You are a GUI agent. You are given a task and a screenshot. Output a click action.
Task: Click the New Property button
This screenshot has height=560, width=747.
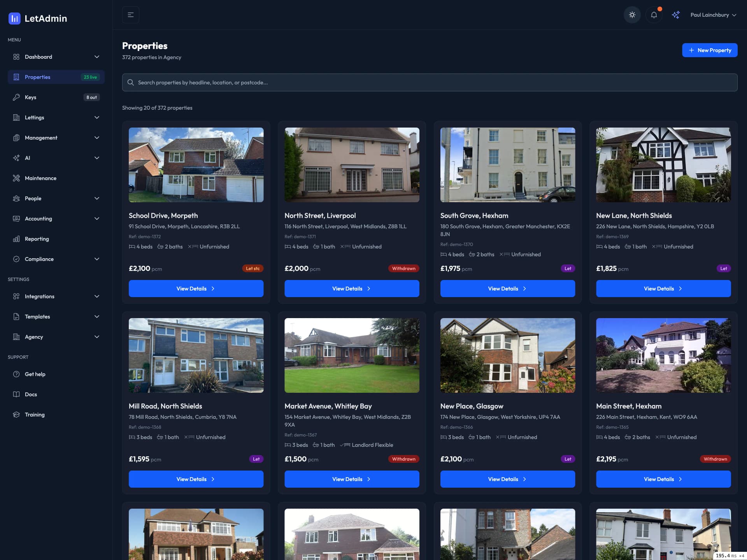click(710, 50)
